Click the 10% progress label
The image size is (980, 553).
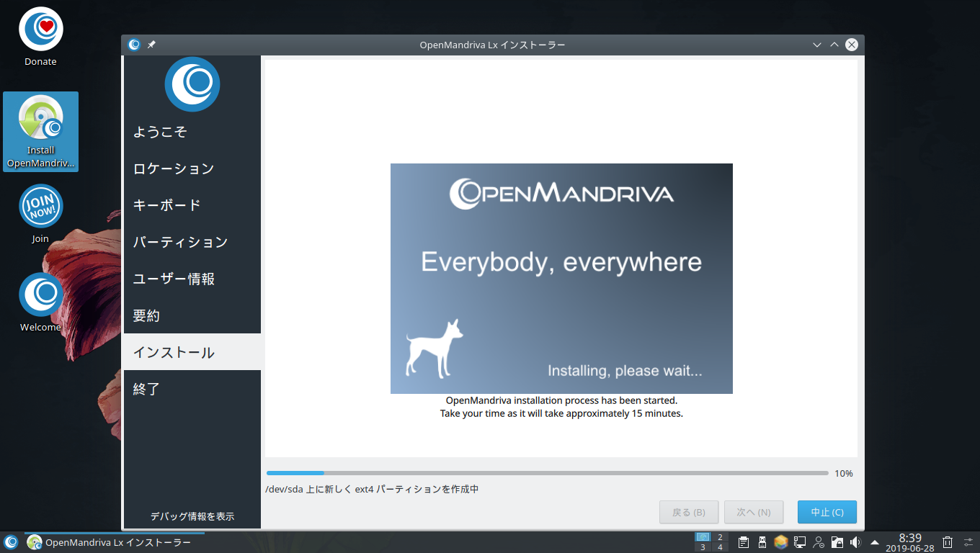pos(844,474)
